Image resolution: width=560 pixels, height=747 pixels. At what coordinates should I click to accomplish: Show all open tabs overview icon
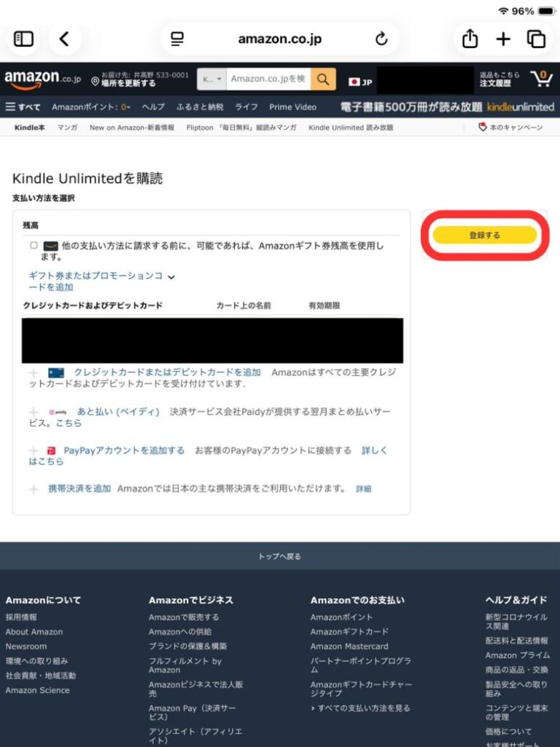[536, 39]
